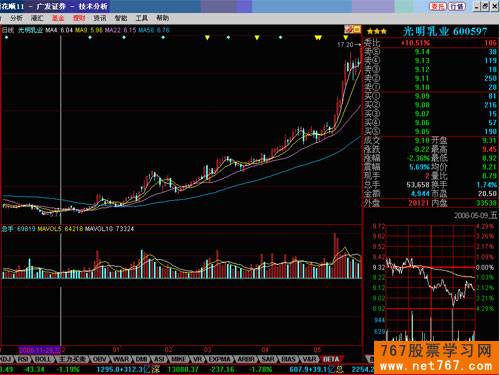Click the double yellow triangle event marker
This screenshot has height=375, width=500.
[x=318, y=38]
